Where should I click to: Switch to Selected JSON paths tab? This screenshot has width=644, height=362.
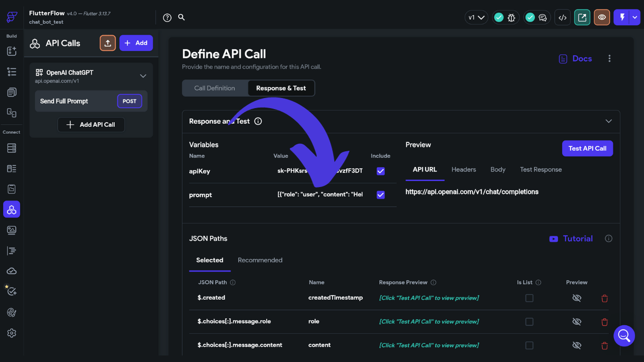point(210,260)
